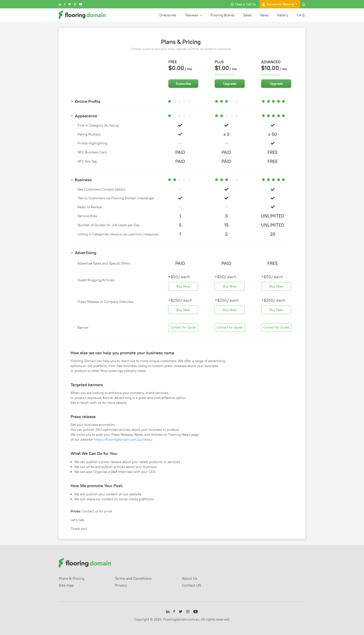Open the Gallery menu item

[282, 15]
